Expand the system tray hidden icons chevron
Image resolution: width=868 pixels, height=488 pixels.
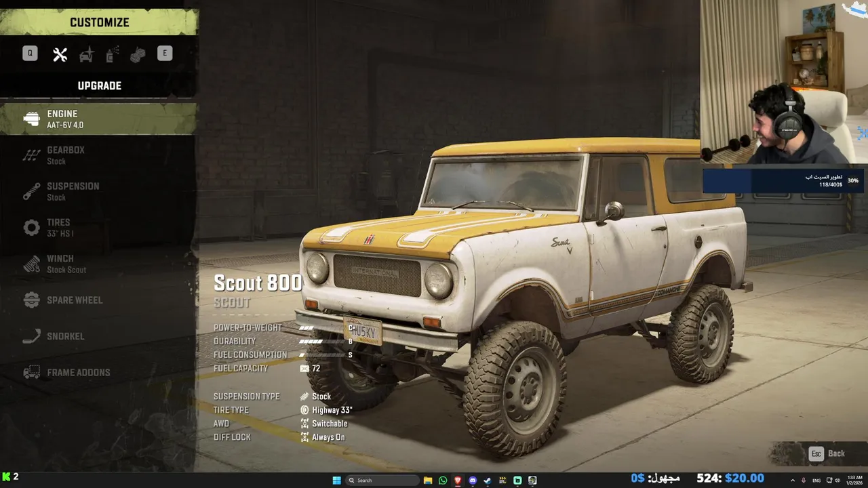[x=792, y=481]
